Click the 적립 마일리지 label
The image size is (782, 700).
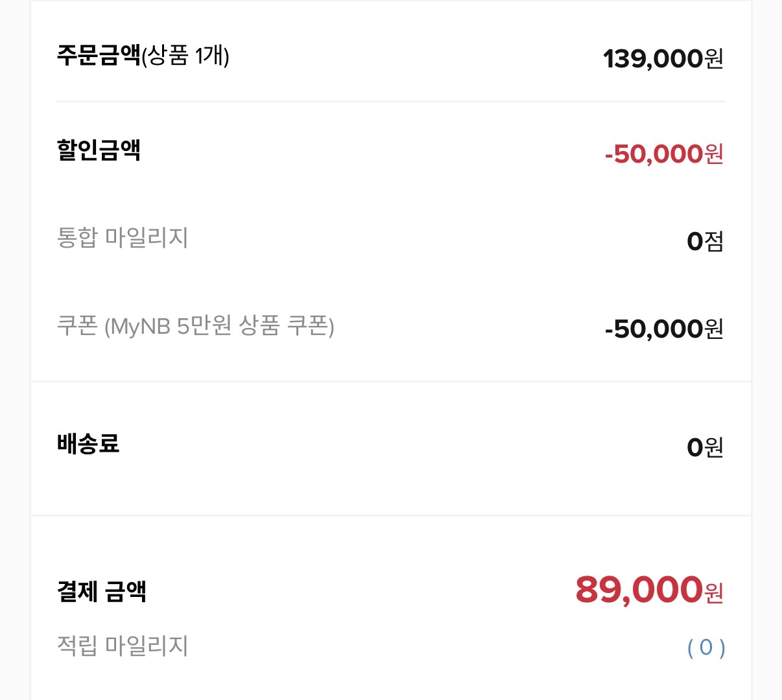[123, 646]
